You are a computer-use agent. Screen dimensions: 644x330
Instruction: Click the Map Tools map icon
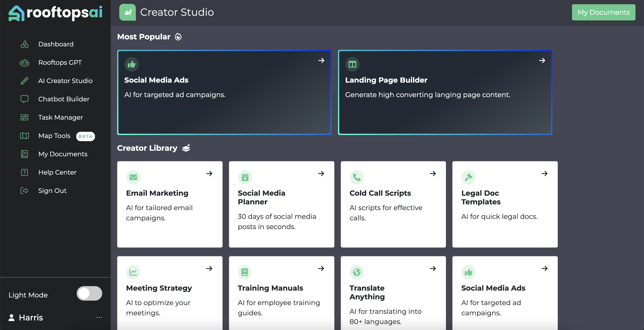click(24, 136)
